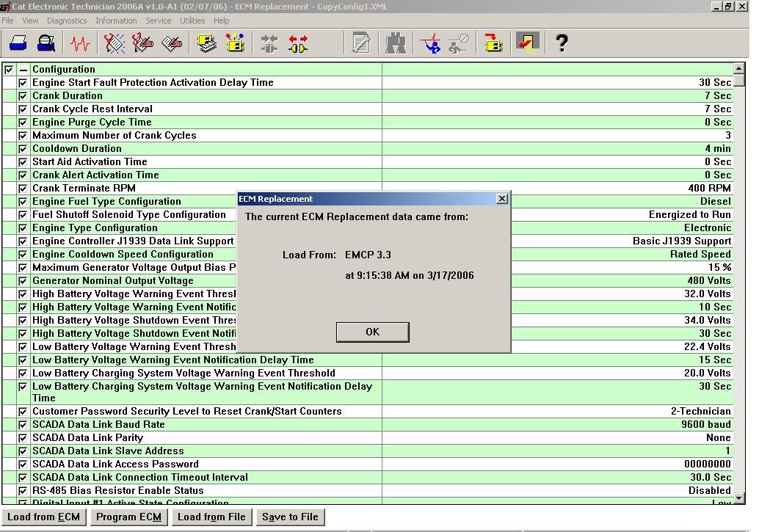The height and width of the screenshot is (532, 759).
Task: Click the question mark Help icon
Action: (x=562, y=43)
